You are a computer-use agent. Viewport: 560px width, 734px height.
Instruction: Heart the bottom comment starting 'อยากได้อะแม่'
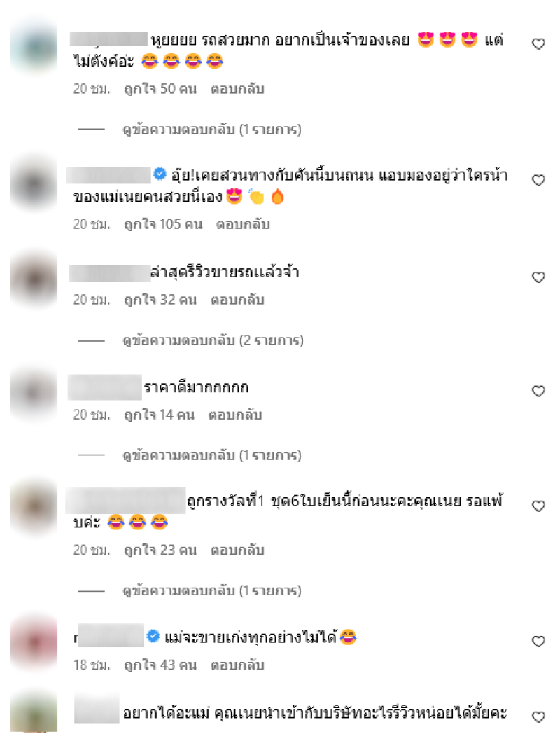[538, 716]
